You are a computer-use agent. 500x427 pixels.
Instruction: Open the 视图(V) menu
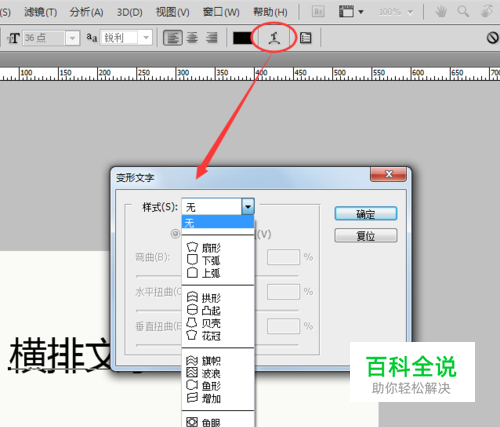173,12
